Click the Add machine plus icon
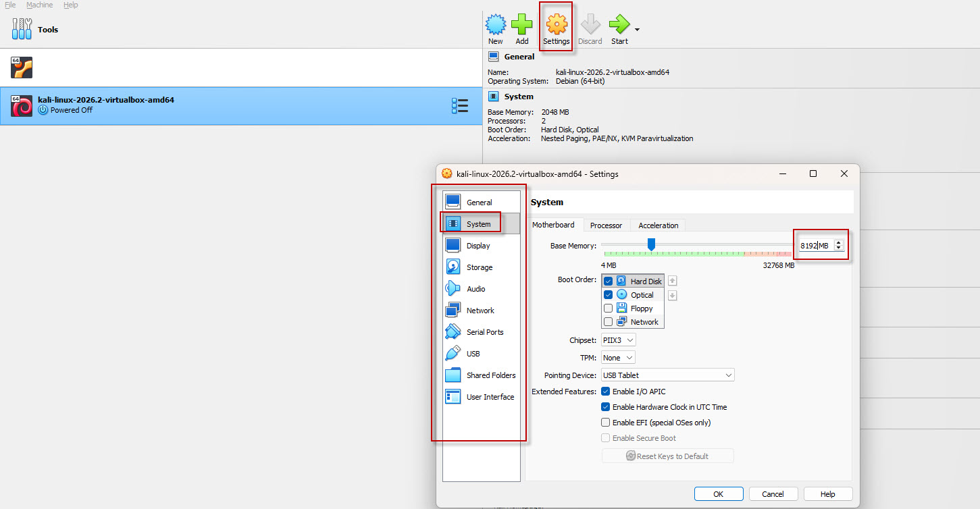 coord(522,25)
